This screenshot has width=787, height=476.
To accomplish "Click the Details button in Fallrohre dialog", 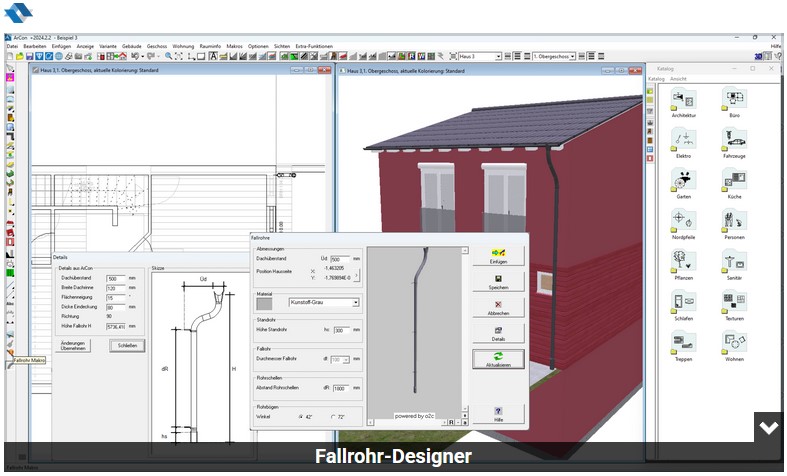I will (498, 334).
